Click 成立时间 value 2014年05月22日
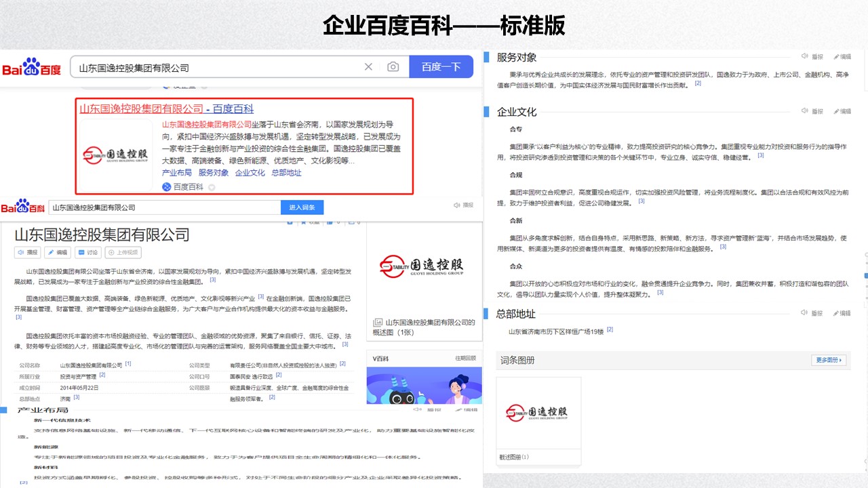This screenshot has height=488, width=868. tap(79, 387)
